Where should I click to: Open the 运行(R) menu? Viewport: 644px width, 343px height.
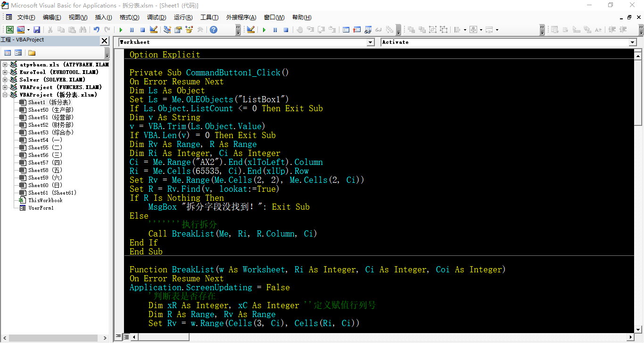(183, 17)
